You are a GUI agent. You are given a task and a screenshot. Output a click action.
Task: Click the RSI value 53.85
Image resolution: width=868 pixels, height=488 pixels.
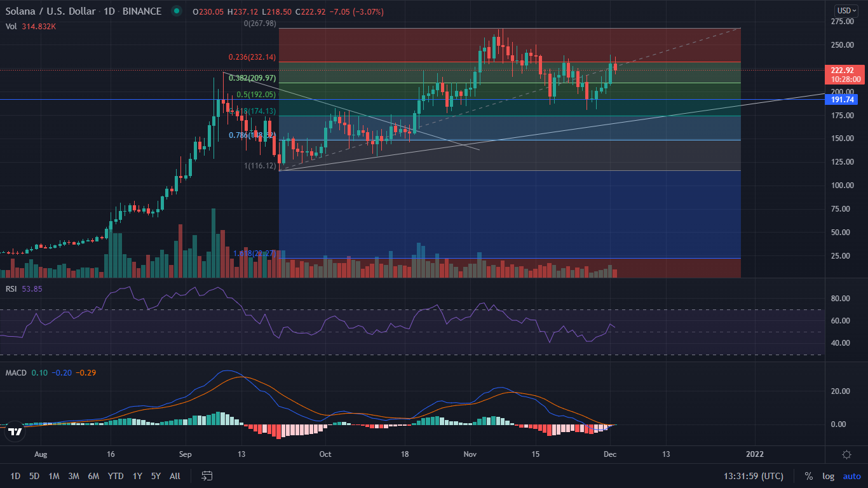(x=32, y=289)
